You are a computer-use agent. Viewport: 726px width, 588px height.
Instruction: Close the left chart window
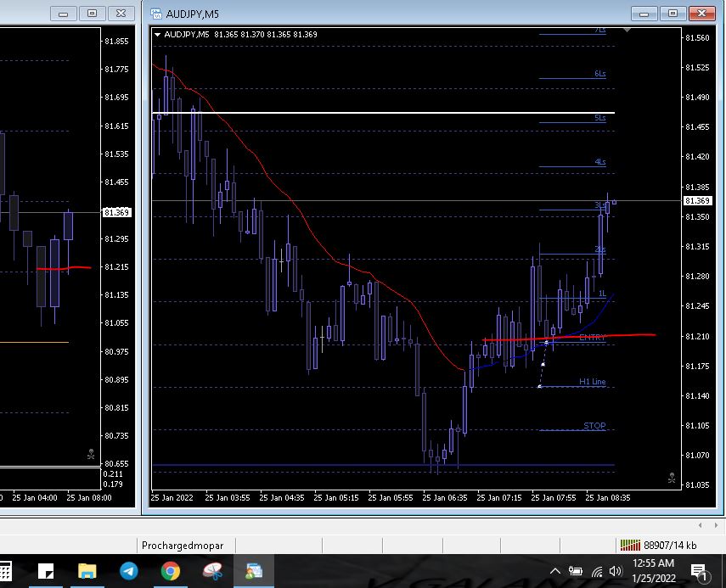(121, 14)
